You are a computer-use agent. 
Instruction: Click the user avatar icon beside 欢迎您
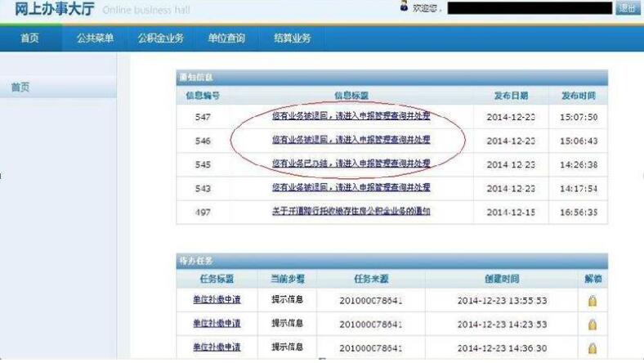pyautogui.click(x=404, y=7)
